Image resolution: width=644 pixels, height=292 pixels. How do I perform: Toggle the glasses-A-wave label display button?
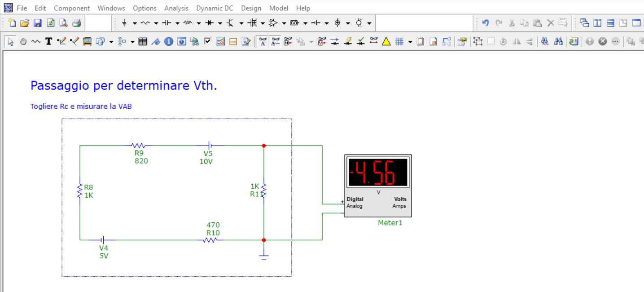coord(276,42)
